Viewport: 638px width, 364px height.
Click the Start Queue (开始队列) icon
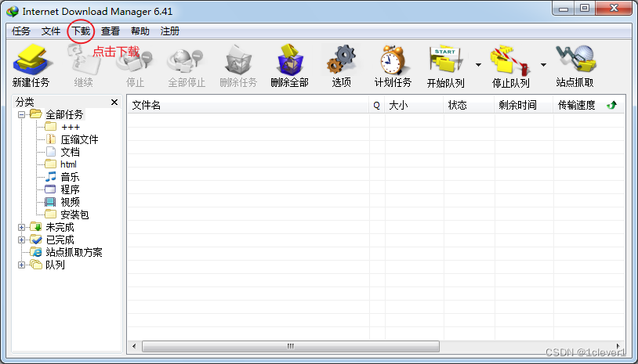[x=445, y=60]
